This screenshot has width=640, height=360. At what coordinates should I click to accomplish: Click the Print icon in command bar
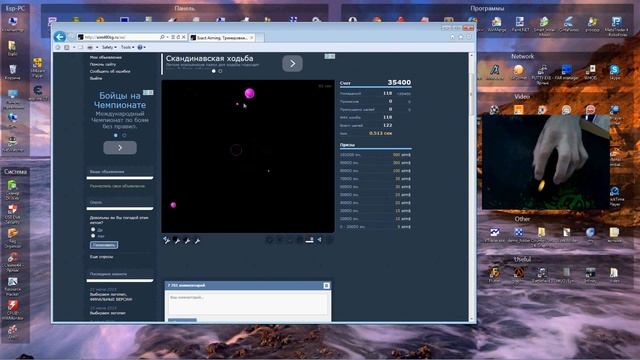90,47
